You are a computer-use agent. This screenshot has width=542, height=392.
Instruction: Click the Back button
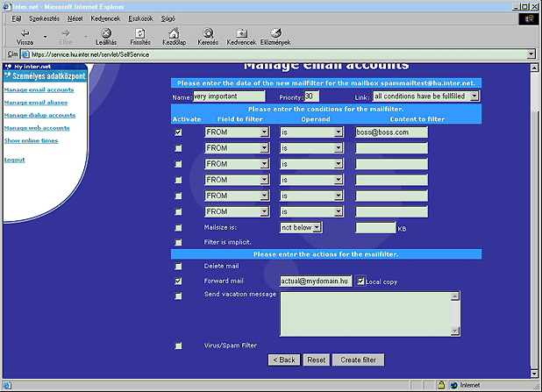284,360
